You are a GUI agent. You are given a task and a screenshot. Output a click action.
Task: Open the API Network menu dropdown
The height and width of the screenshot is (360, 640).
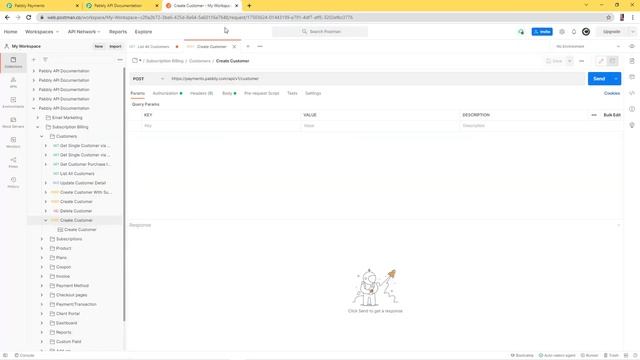tap(84, 32)
